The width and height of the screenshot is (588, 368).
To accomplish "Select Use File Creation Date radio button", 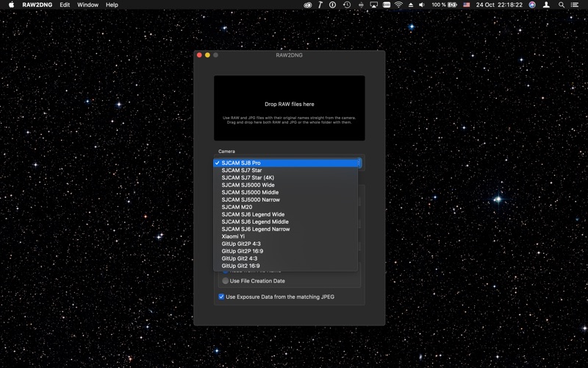I will [226, 281].
